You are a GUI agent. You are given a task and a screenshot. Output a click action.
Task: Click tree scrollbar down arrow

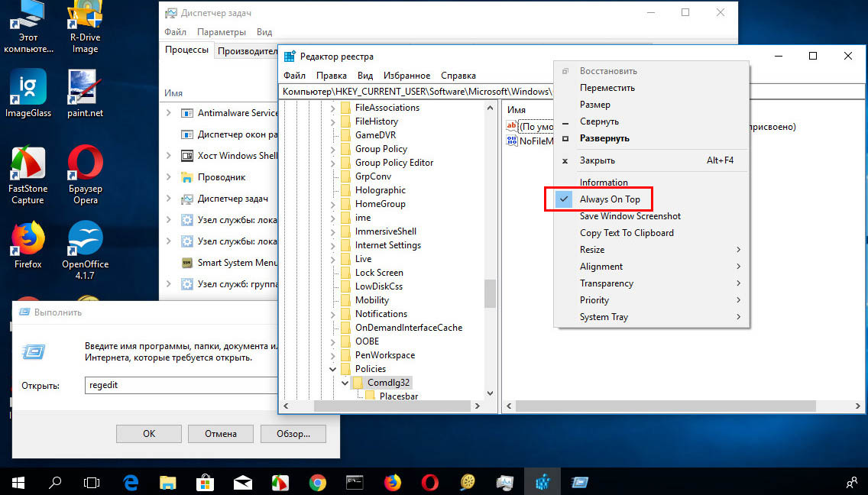[x=490, y=393]
